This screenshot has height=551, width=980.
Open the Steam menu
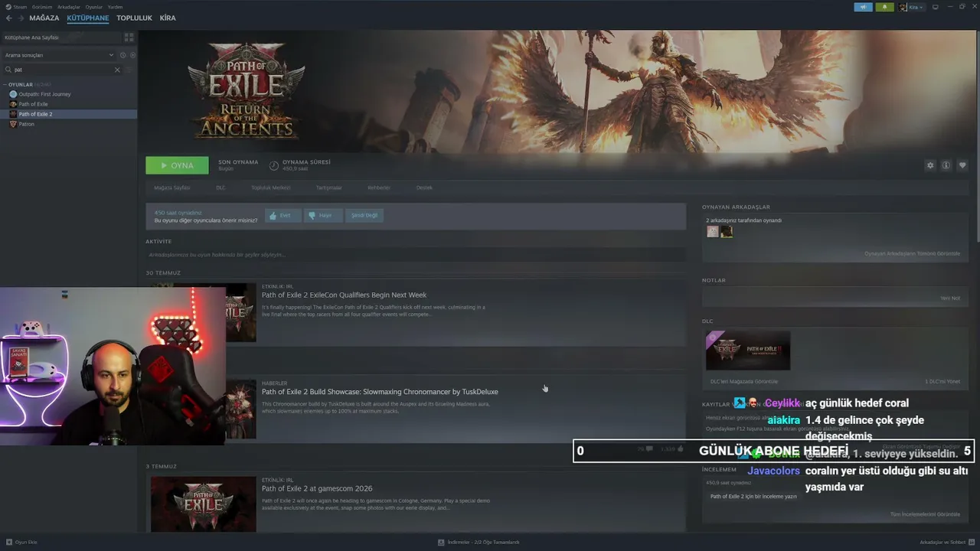[x=20, y=7]
